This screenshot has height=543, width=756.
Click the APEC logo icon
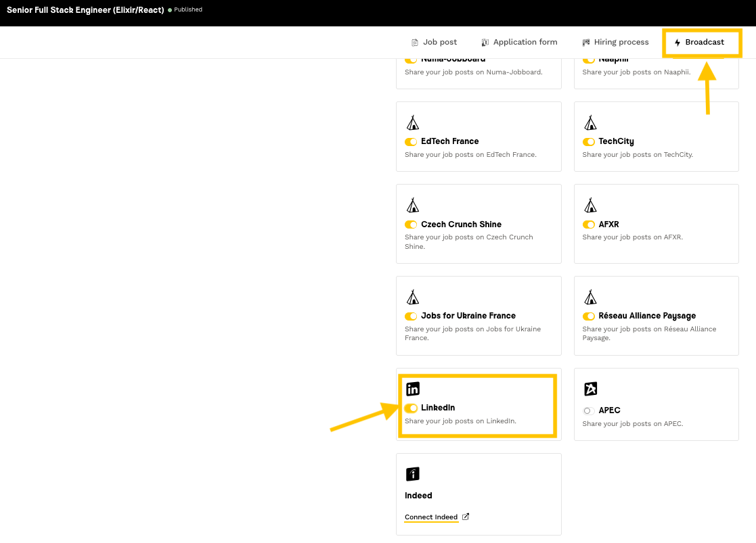[590, 389]
